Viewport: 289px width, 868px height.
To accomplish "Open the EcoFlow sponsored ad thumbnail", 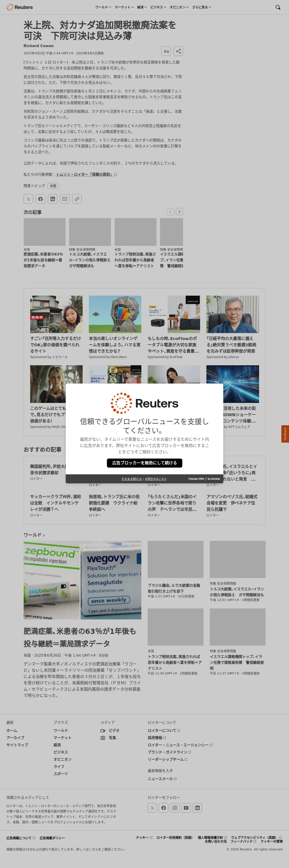I will click(x=174, y=314).
